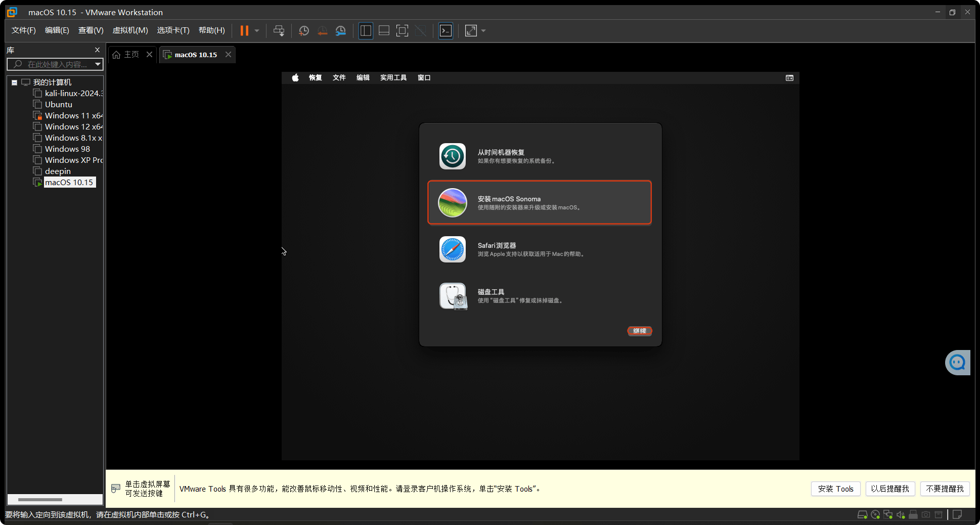Image resolution: width=980 pixels, height=525 pixels.
Task: Toggle the thumbnail bar visibility
Action: [x=384, y=30]
